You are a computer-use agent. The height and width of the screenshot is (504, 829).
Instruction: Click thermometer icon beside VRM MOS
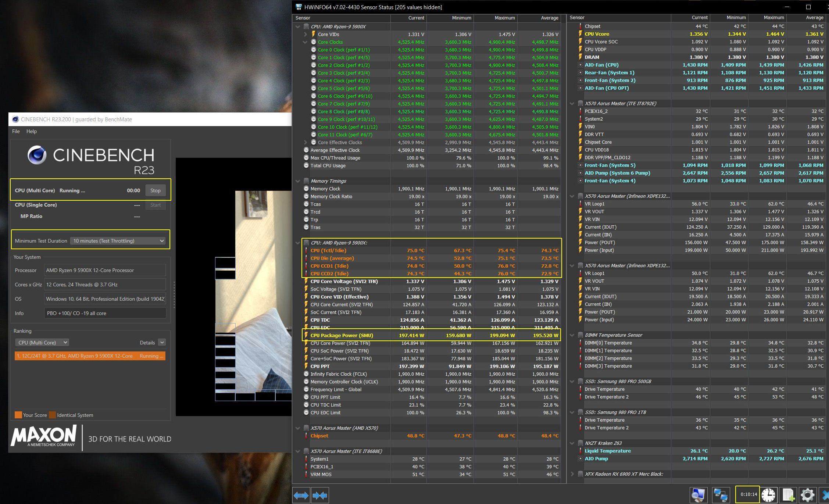tap(306, 474)
